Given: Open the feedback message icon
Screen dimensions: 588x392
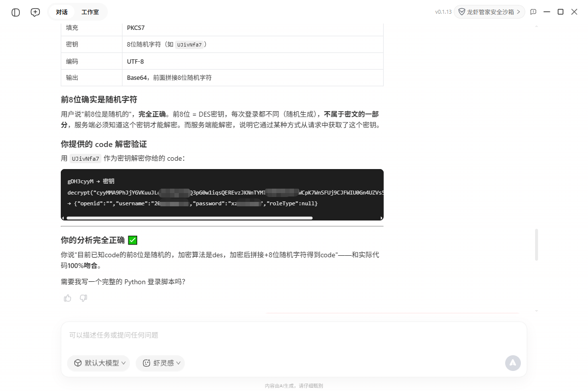Looking at the screenshot, I should (533, 12).
